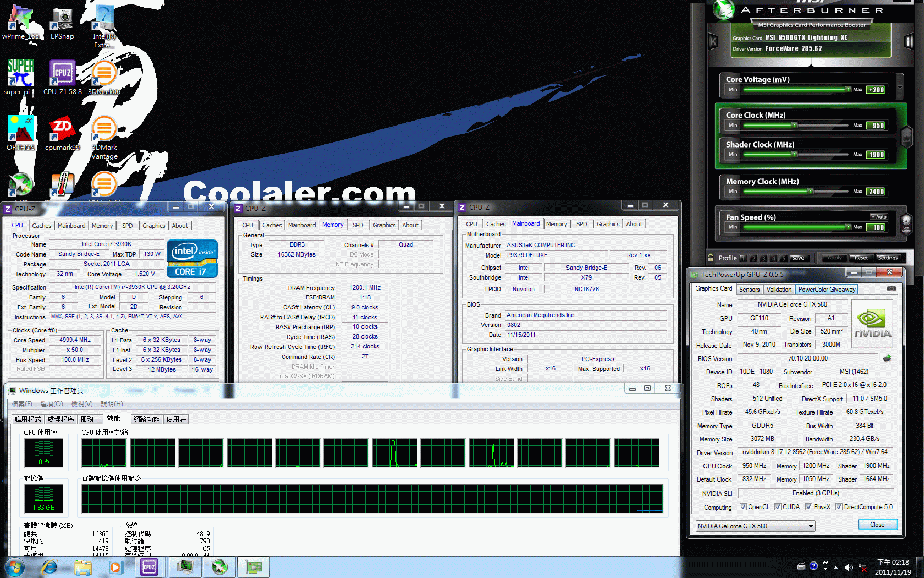Click the Core Clock slider handle
924x578 pixels.
795,126
